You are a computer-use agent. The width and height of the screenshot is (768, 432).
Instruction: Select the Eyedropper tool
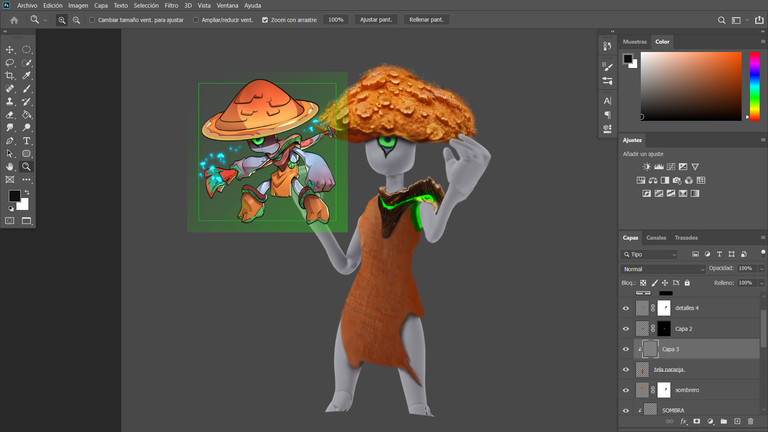coord(26,75)
